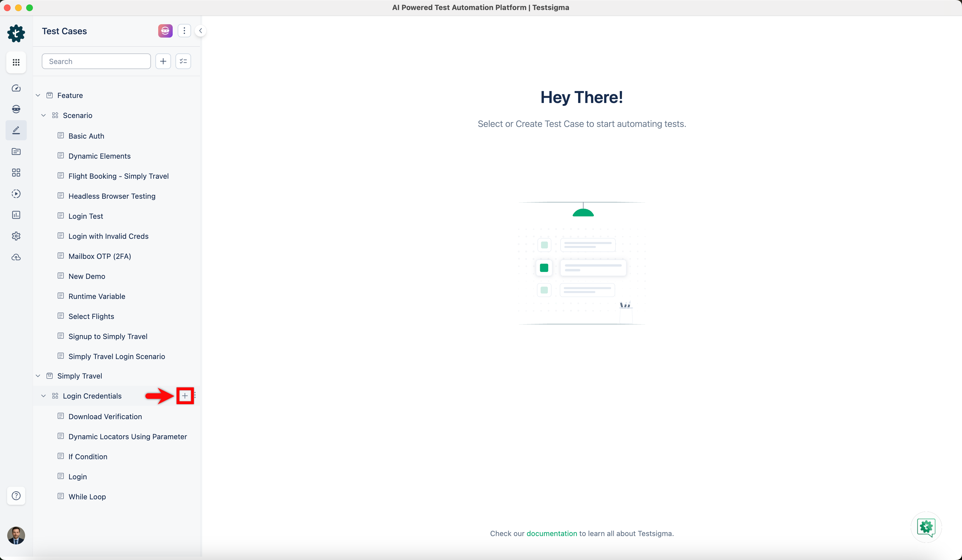962x560 pixels.
Task: Click into the Search test cases field
Action: (x=96, y=62)
